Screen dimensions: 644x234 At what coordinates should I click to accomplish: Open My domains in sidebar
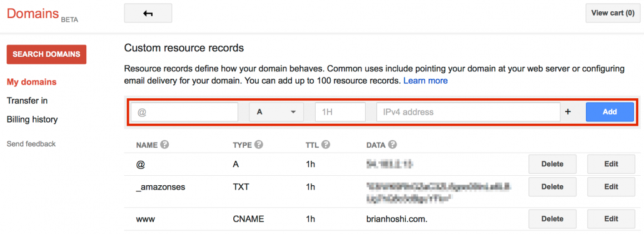[x=32, y=82]
